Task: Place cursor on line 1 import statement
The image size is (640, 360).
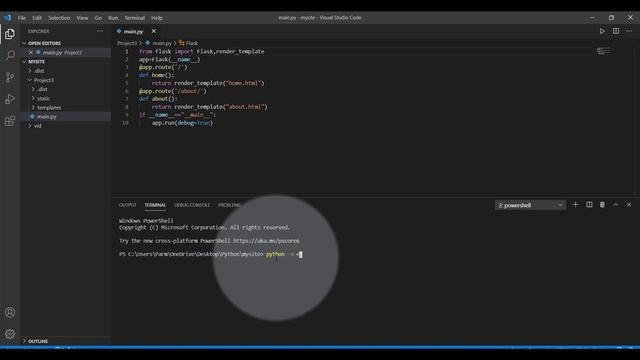Action: (x=202, y=51)
